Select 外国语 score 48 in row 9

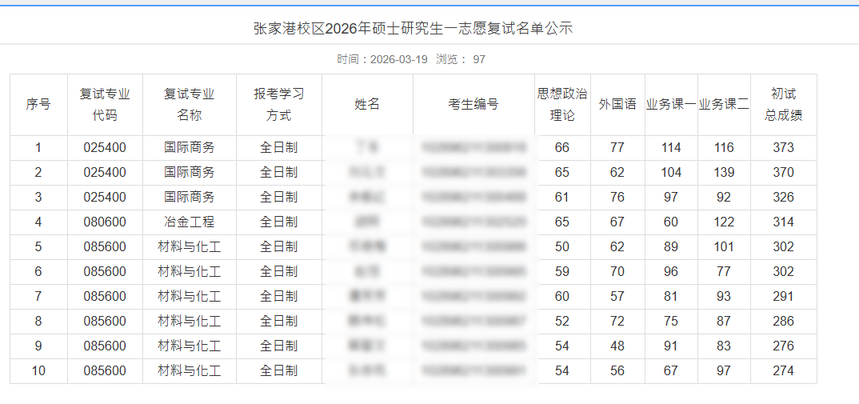coord(617,346)
